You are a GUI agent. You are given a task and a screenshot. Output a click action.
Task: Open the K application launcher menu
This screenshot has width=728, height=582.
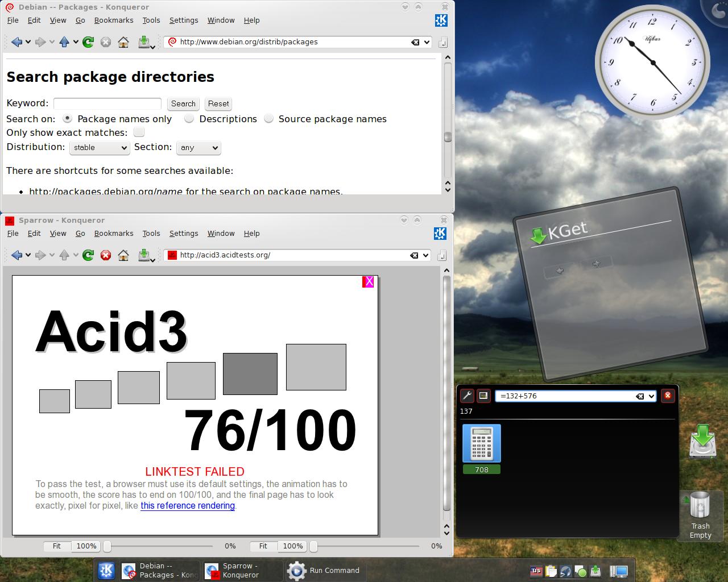click(x=106, y=570)
